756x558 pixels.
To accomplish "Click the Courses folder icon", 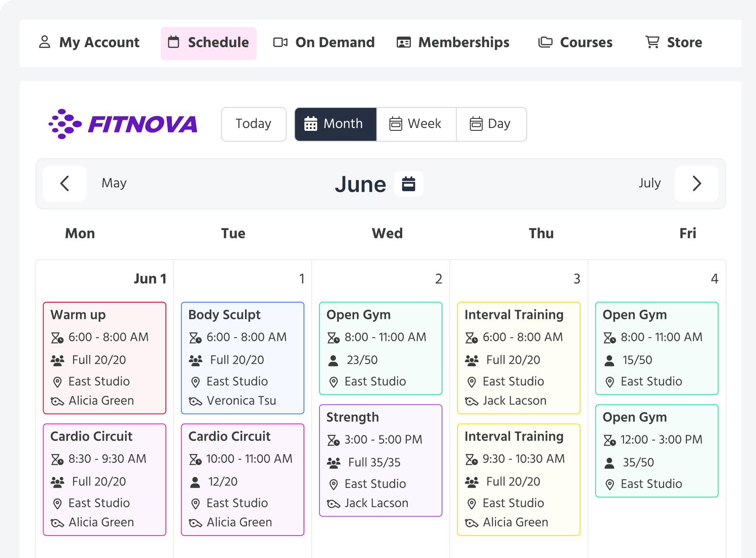I will tap(545, 43).
